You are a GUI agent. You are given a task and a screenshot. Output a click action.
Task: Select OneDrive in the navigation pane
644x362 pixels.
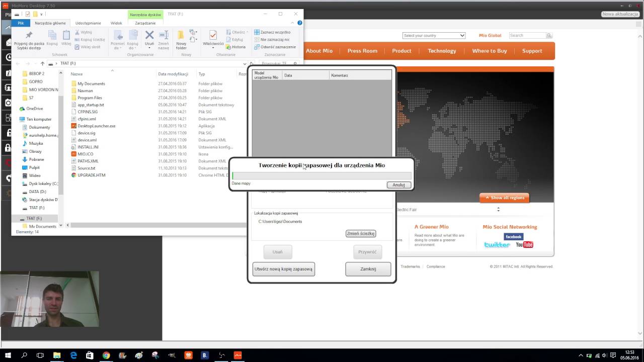(x=35, y=109)
